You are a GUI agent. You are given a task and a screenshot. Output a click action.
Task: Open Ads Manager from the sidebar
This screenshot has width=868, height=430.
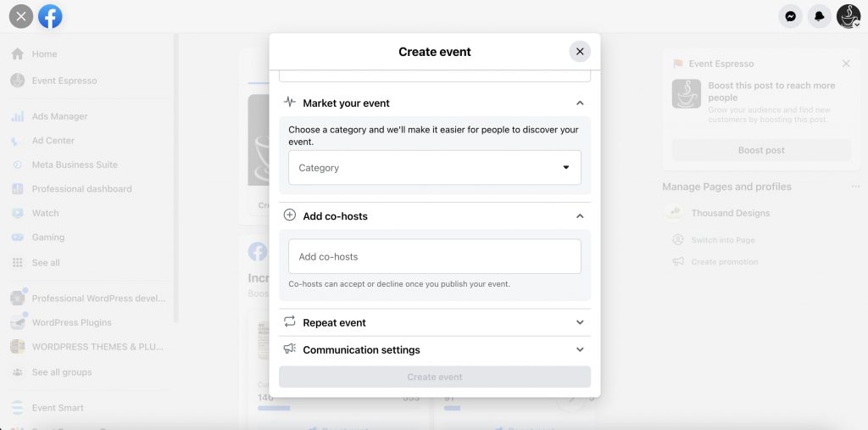(x=59, y=116)
